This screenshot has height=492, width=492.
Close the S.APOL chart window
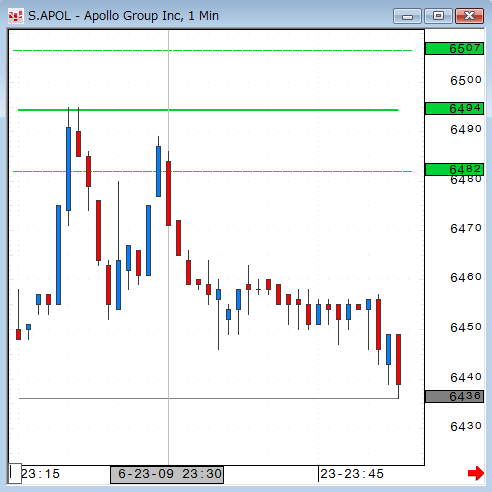(469, 16)
